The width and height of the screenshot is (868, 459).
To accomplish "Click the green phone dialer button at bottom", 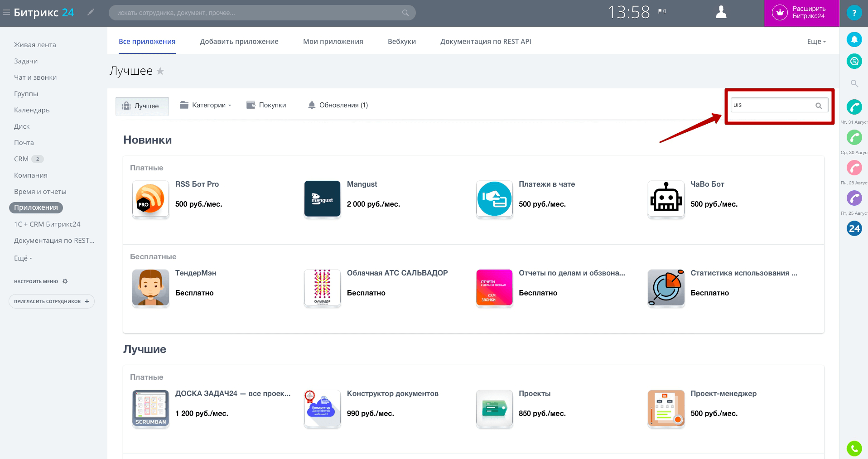I will click(x=854, y=449).
